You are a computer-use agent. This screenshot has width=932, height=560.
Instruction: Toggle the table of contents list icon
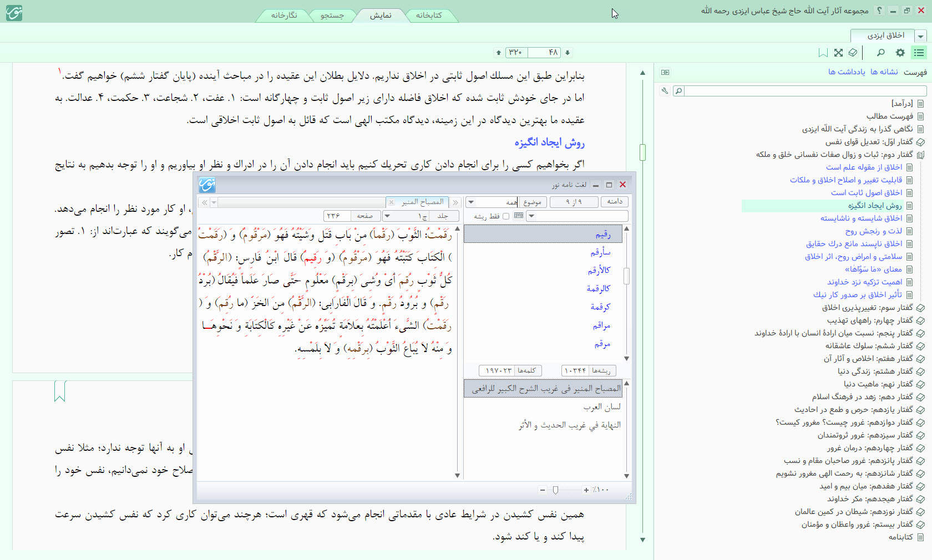pyautogui.click(x=919, y=53)
